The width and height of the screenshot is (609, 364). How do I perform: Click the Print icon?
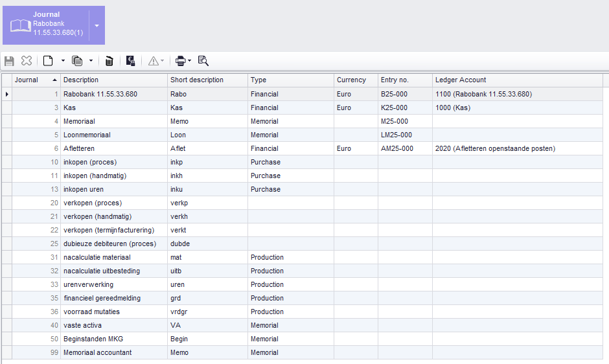[181, 61]
